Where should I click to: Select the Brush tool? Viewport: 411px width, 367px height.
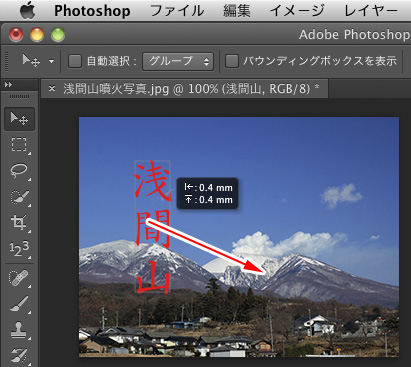coord(19,304)
